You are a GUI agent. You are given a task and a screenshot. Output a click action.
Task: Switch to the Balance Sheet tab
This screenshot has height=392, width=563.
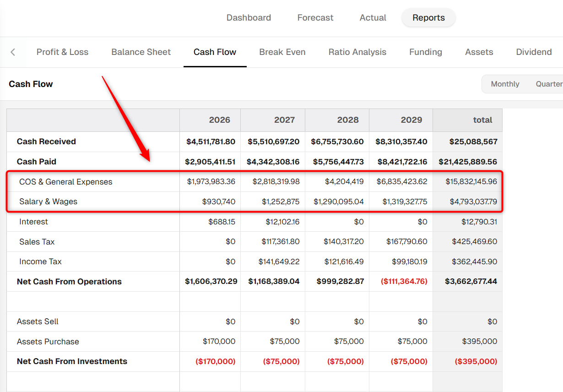(x=141, y=52)
